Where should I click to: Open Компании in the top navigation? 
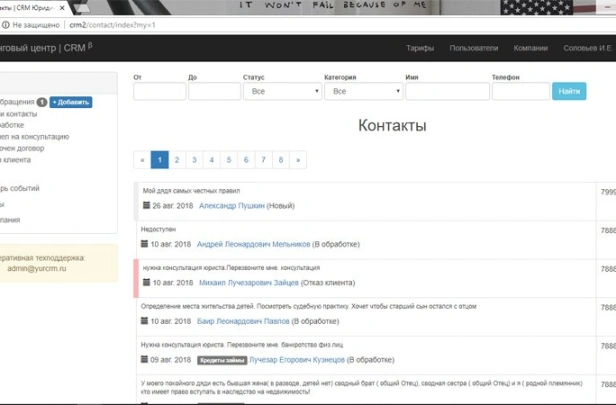[530, 48]
